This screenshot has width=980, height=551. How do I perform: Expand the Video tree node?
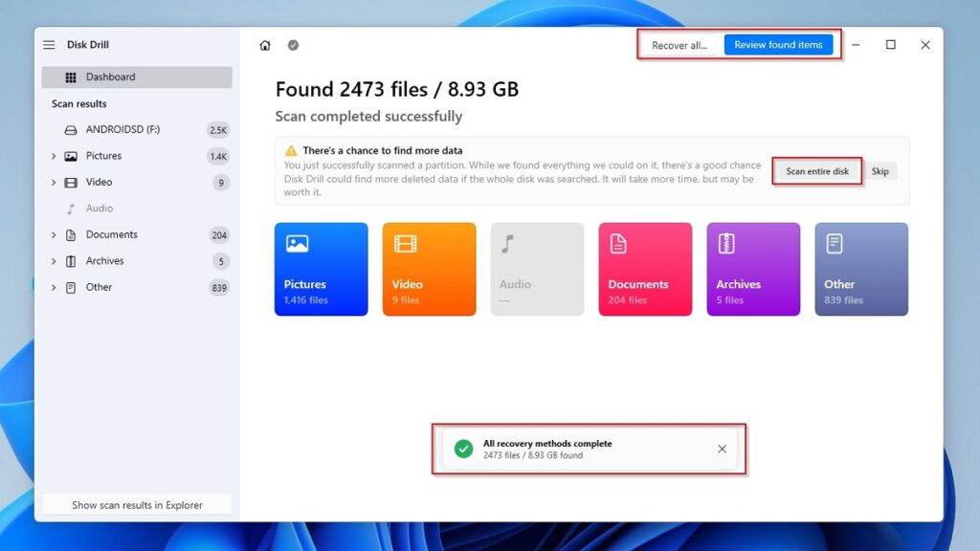pyautogui.click(x=54, y=182)
